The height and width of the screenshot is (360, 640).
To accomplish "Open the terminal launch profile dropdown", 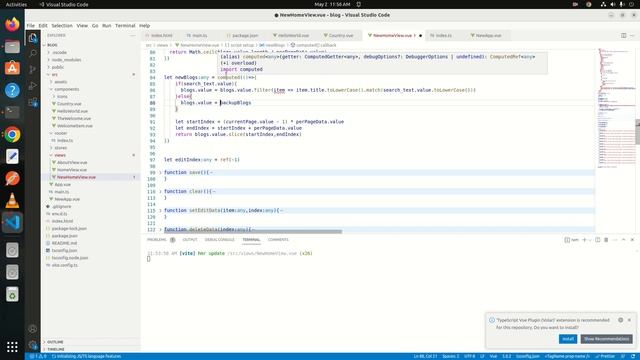I will [590, 240].
